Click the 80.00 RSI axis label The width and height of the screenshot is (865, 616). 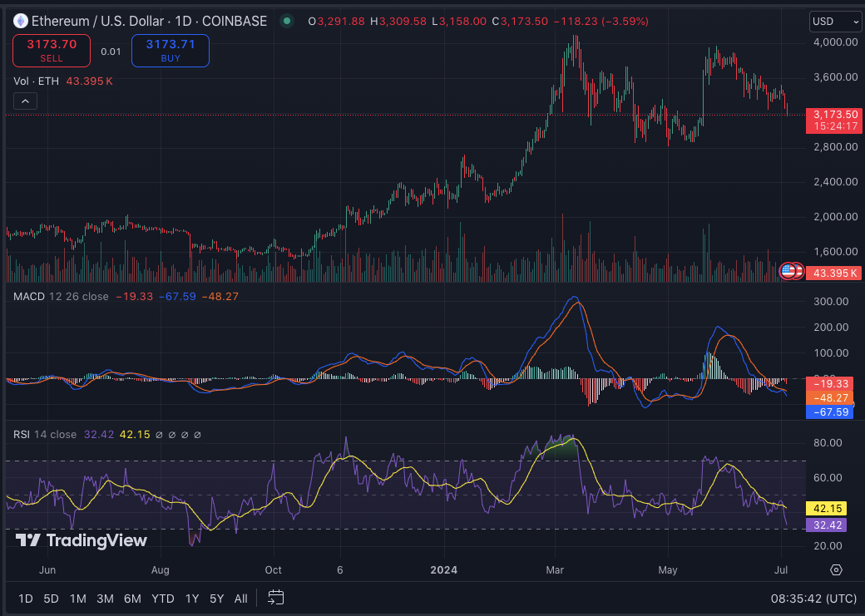(x=828, y=443)
